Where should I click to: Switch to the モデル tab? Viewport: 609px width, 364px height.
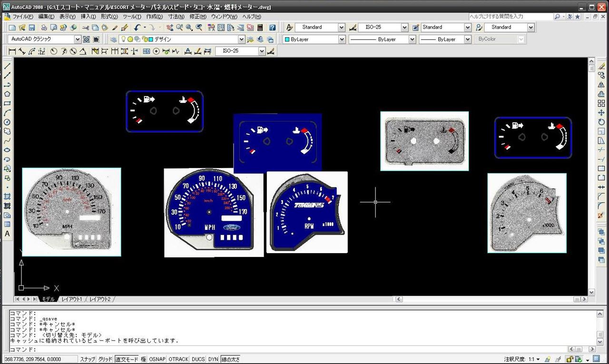(x=49, y=299)
